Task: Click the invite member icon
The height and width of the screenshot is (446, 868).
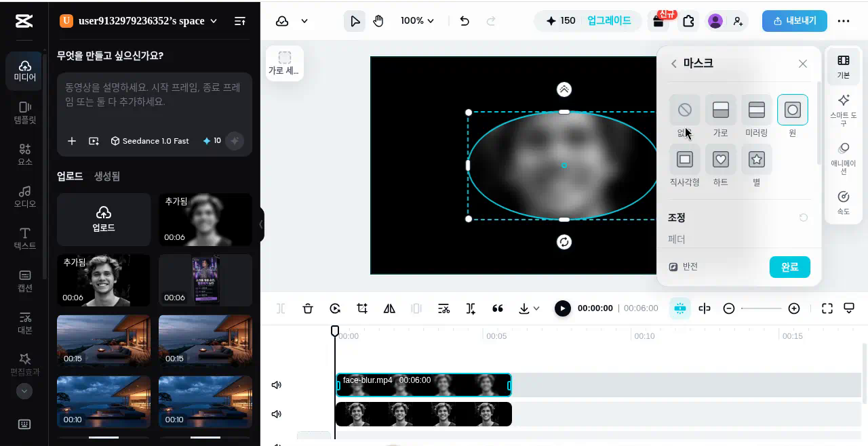Action: click(738, 21)
